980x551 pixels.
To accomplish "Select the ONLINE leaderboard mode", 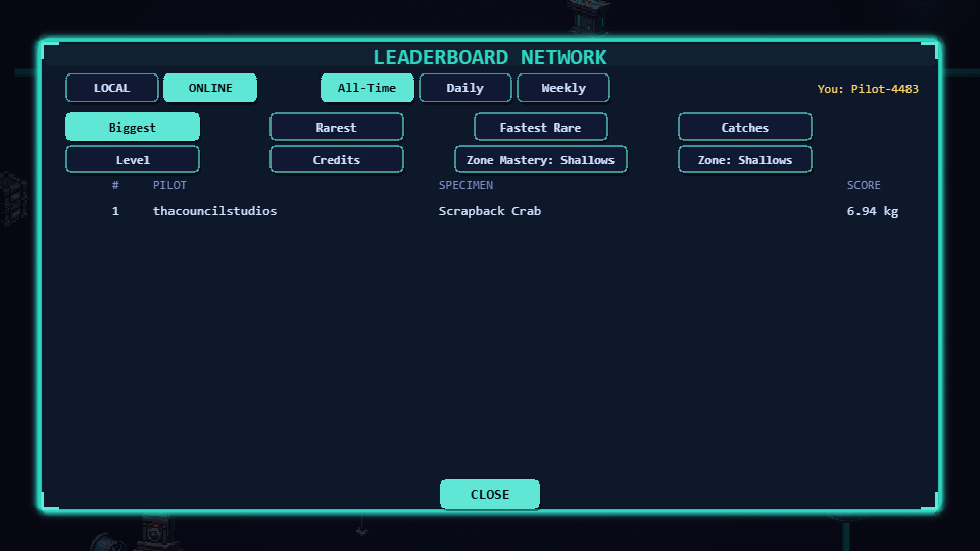I will coord(210,88).
